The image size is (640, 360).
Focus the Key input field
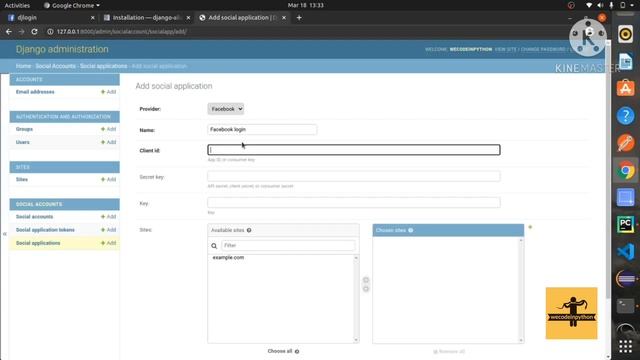(x=354, y=202)
